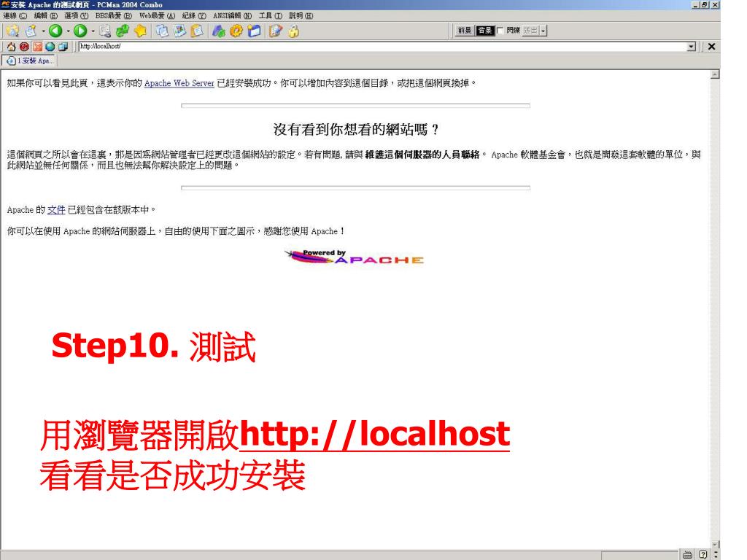Click the blue window with star icon
Screen dimensions: 747x560
[x=255, y=31]
